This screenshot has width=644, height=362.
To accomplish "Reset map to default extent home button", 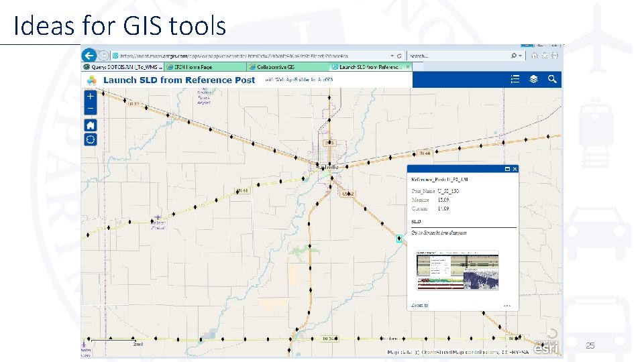I will tap(91, 125).
